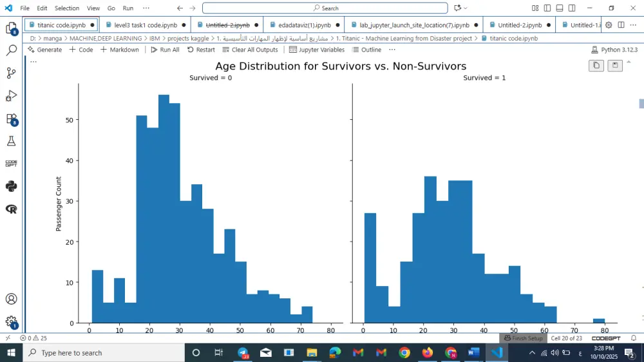
Task: Open remote window indicator in status bar
Action: pyautogui.click(x=8, y=338)
